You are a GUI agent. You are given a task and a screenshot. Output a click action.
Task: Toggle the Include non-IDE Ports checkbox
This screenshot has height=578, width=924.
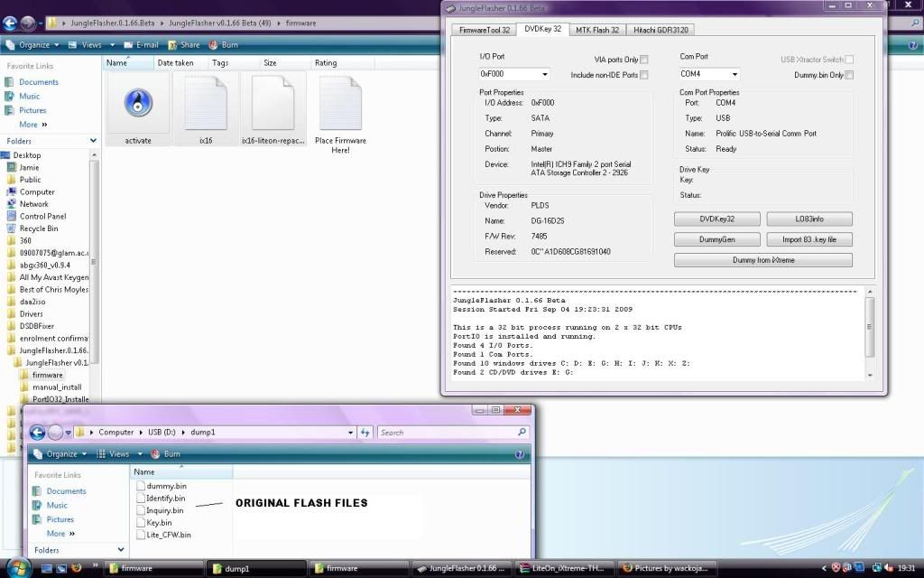(643, 75)
